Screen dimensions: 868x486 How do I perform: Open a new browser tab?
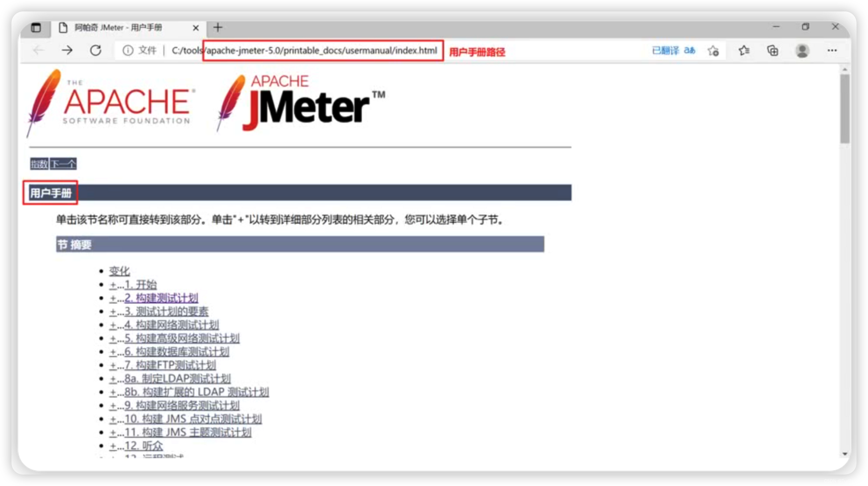coord(217,27)
